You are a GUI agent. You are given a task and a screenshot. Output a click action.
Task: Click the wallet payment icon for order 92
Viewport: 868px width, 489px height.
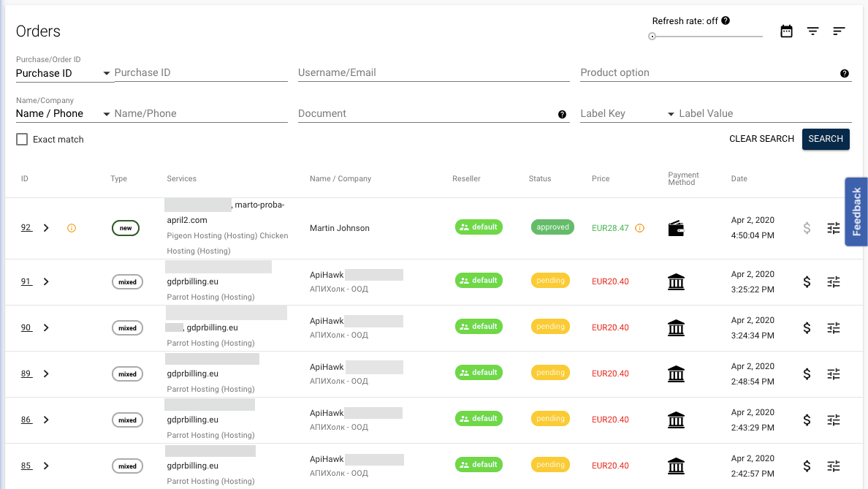[x=676, y=229]
